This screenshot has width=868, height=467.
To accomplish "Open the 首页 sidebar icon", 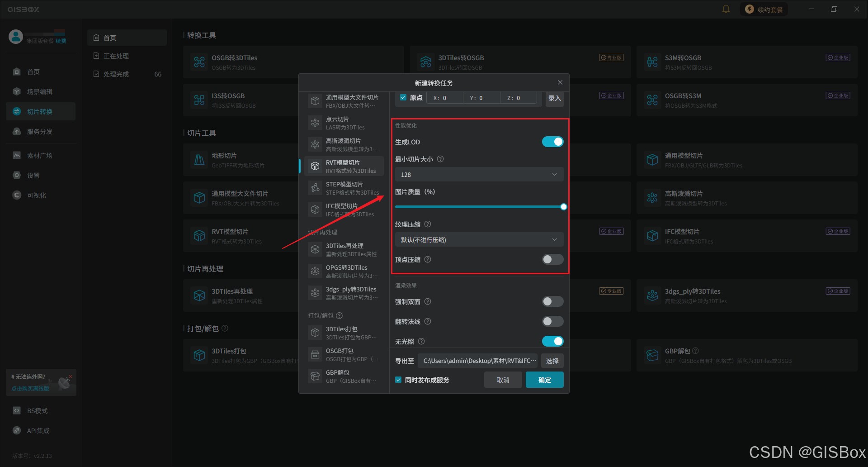I will click(17, 71).
